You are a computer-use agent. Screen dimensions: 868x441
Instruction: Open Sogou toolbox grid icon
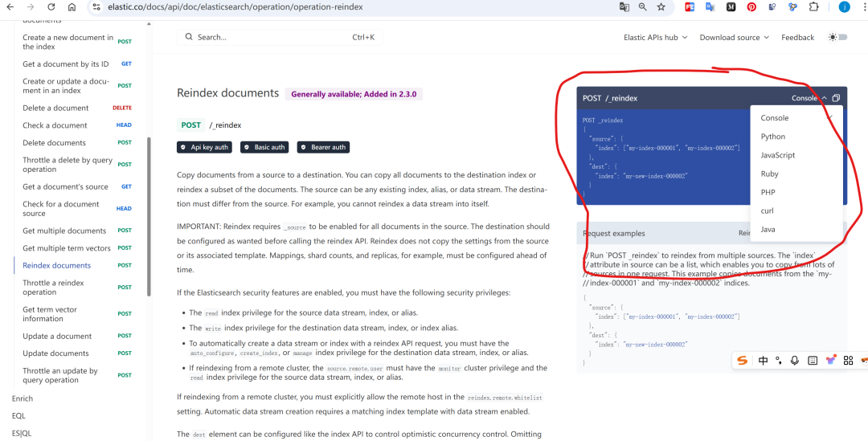848,361
